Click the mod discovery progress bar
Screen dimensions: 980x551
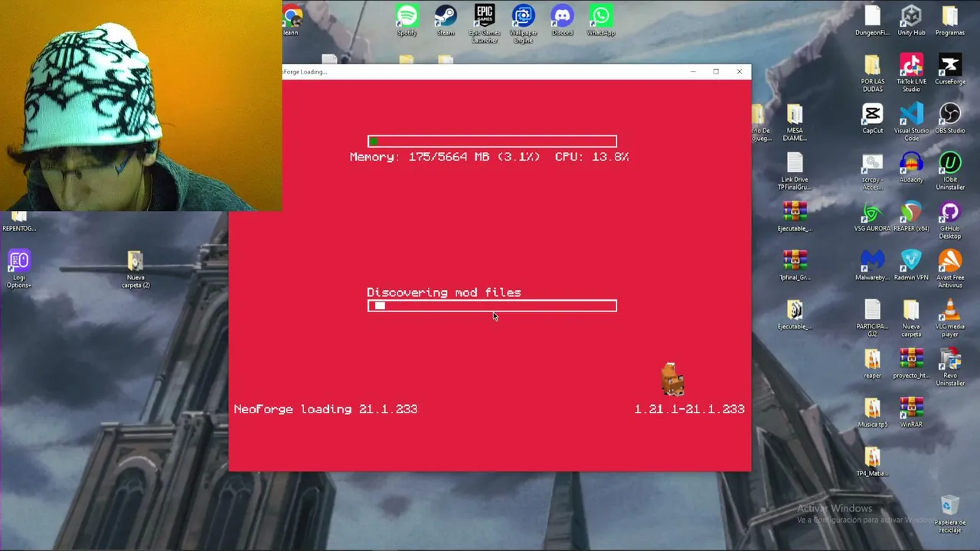point(492,306)
